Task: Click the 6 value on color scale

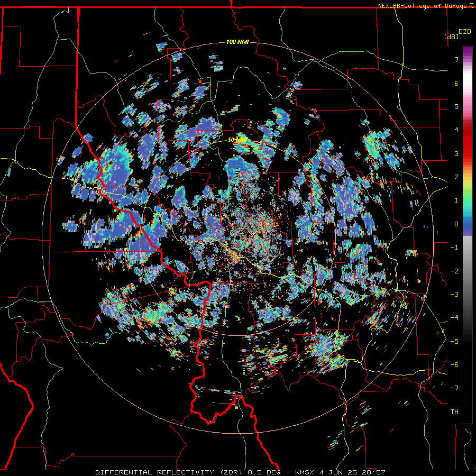Action: [x=456, y=83]
